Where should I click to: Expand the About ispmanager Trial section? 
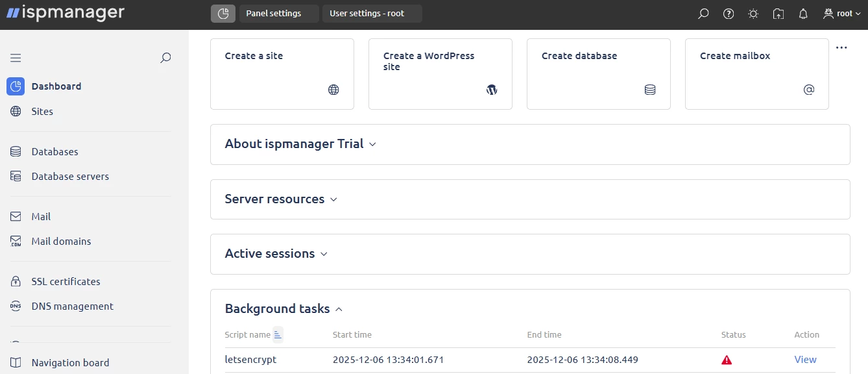[372, 144]
